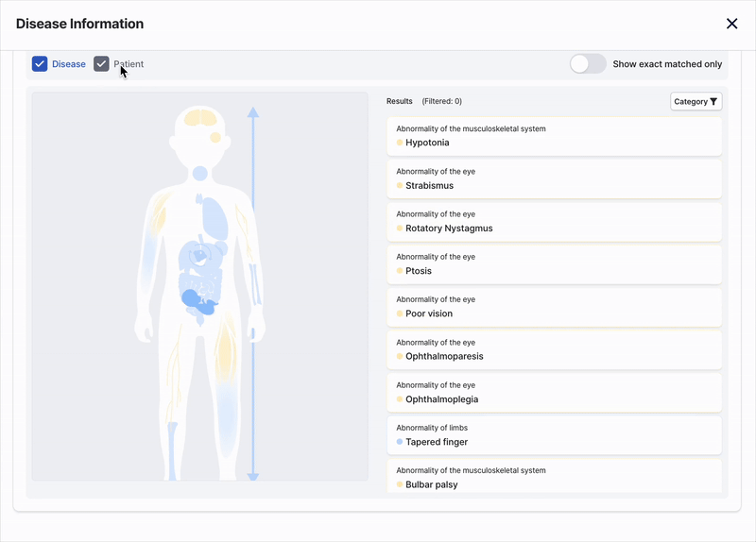Select the Ophthalmoplegia result
The image size is (756, 542).
(x=554, y=393)
